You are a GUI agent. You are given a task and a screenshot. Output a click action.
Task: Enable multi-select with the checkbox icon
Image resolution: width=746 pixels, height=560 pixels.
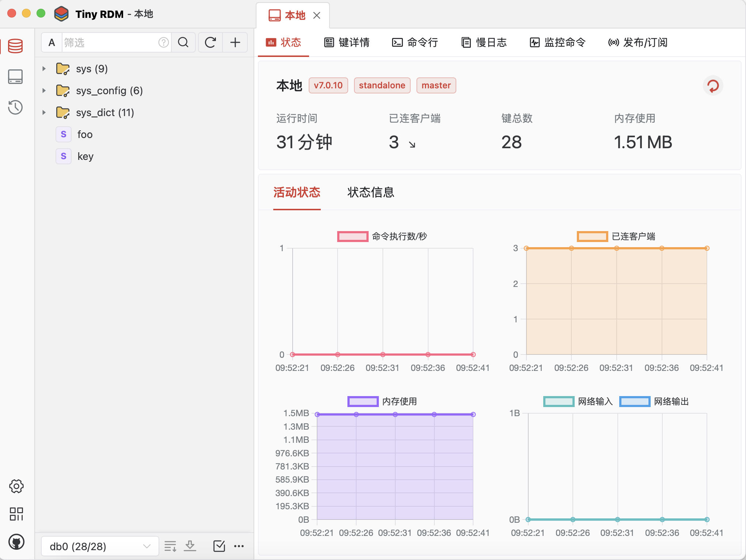coord(219,546)
